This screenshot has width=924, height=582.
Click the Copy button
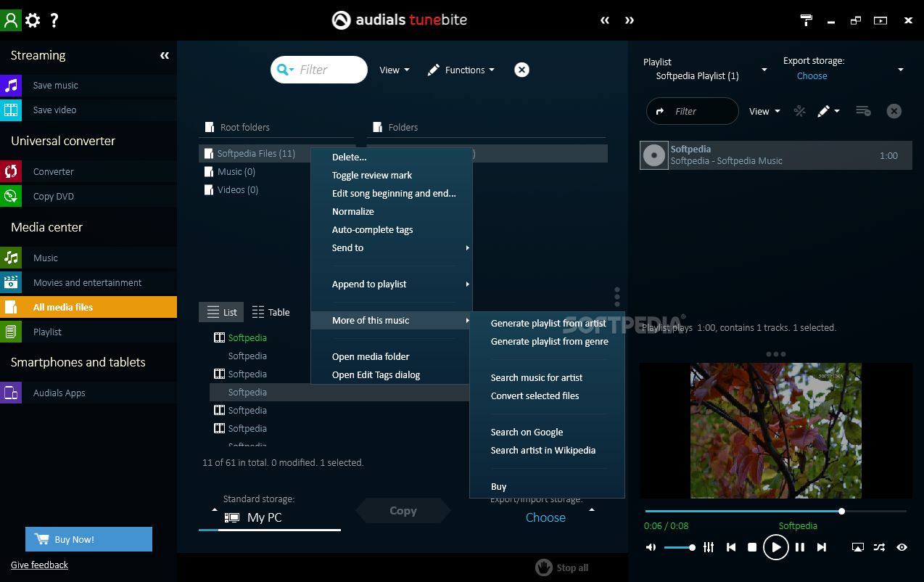pos(403,511)
